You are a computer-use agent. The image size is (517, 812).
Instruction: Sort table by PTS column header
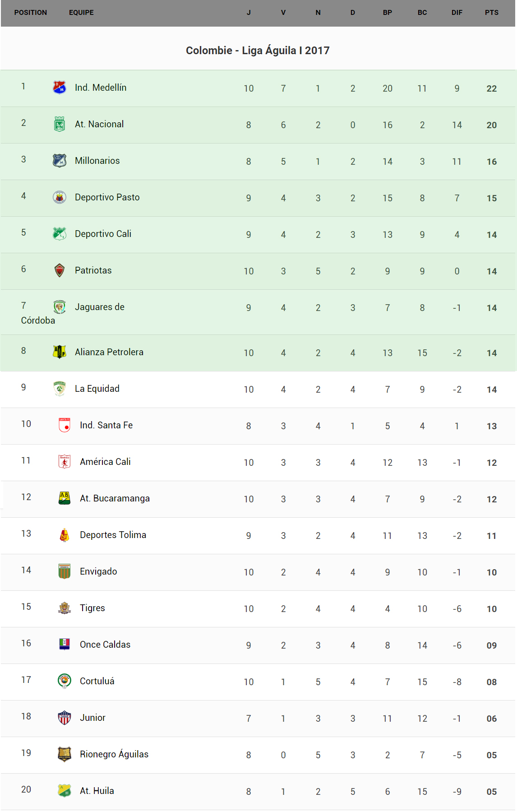tap(491, 13)
